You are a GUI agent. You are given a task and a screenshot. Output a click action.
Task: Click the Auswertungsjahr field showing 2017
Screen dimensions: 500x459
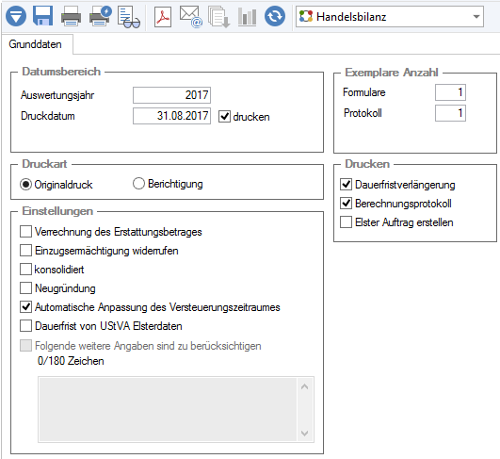[x=172, y=95]
